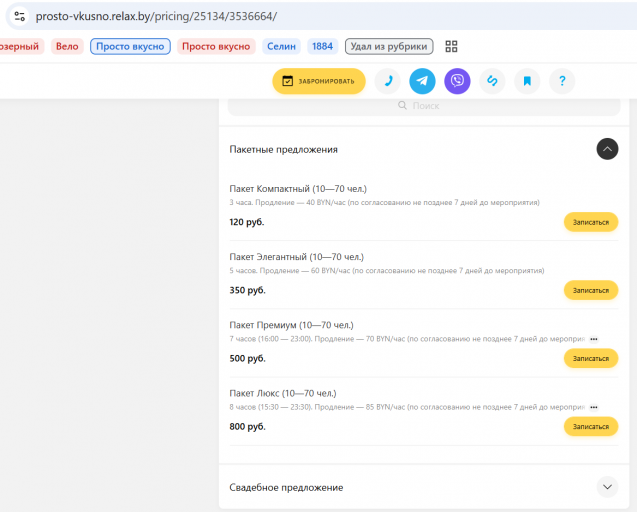Click 'Записаться' for Пакет Элегантный
Image resolution: width=637 pixels, height=512 pixels.
coord(591,291)
